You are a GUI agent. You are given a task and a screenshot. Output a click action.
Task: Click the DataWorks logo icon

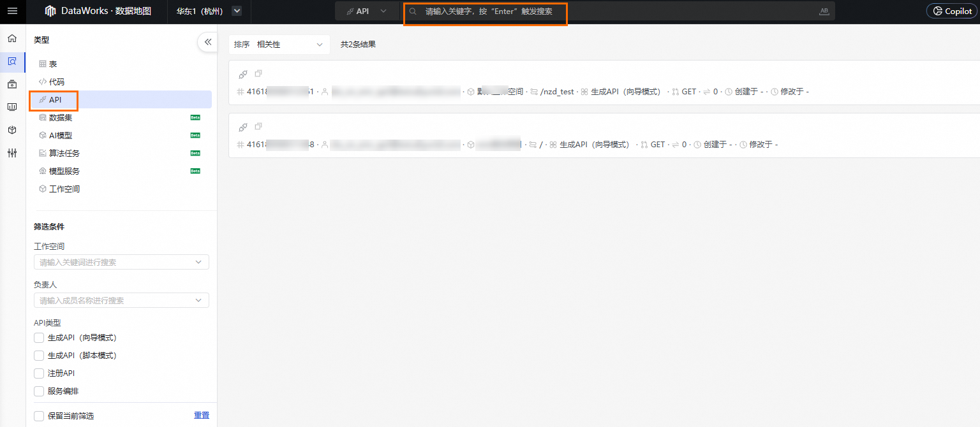[x=50, y=11]
